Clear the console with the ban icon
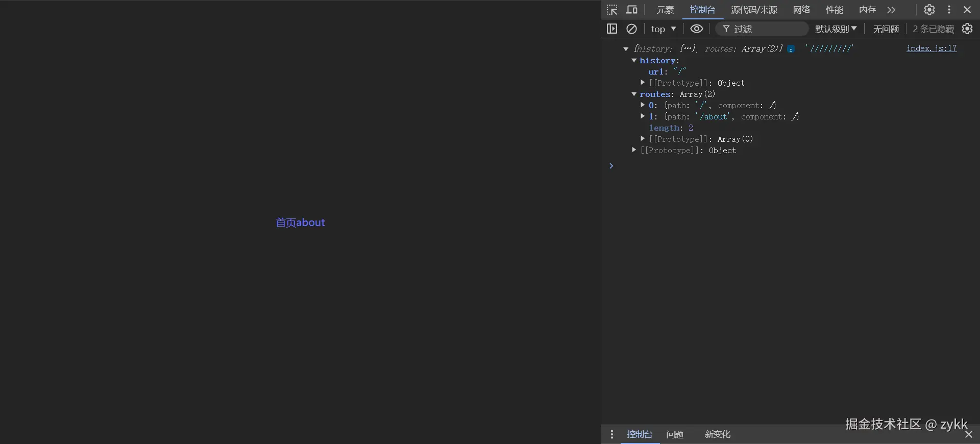The width and height of the screenshot is (980, 444). pos(631,29)
